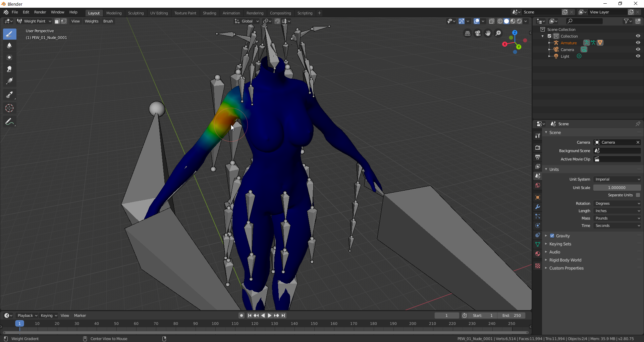Open the World properties tab

tap(538, 185)
